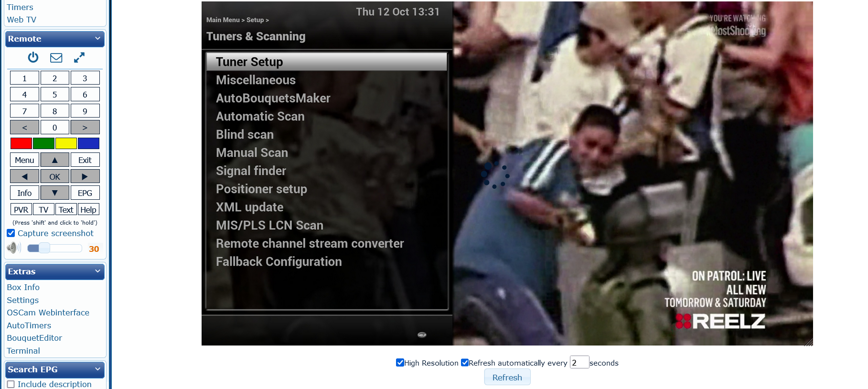Click the OK remote button
Image resolution: width=868 pixels, height=389 pixels.
[54, 176]
